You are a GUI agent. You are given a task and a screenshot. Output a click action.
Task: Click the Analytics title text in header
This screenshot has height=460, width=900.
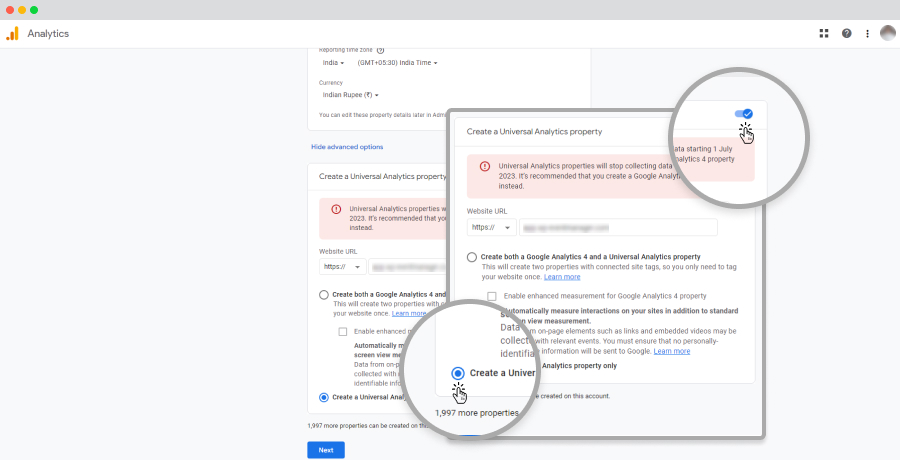(x=48, y=34)
